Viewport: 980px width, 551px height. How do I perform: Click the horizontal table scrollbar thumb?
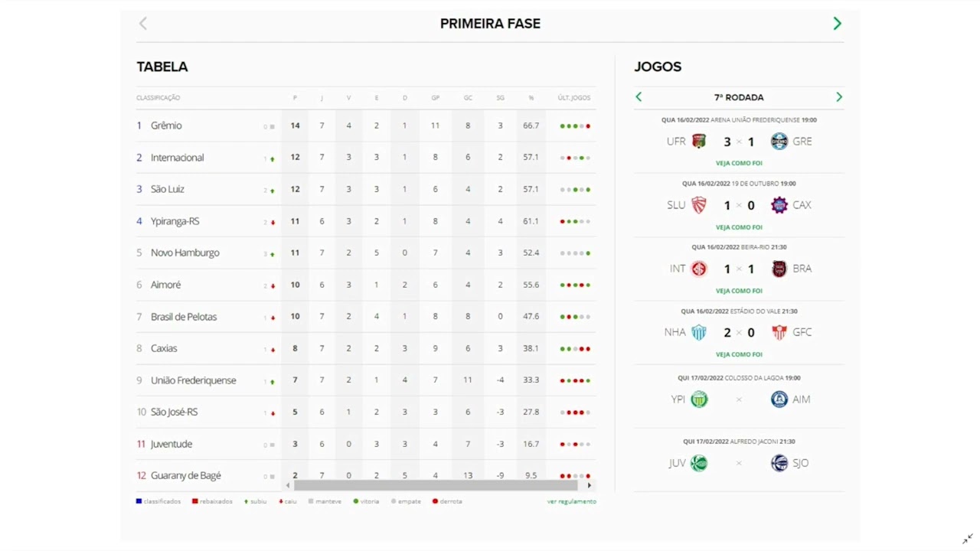(x=436, y=485)
